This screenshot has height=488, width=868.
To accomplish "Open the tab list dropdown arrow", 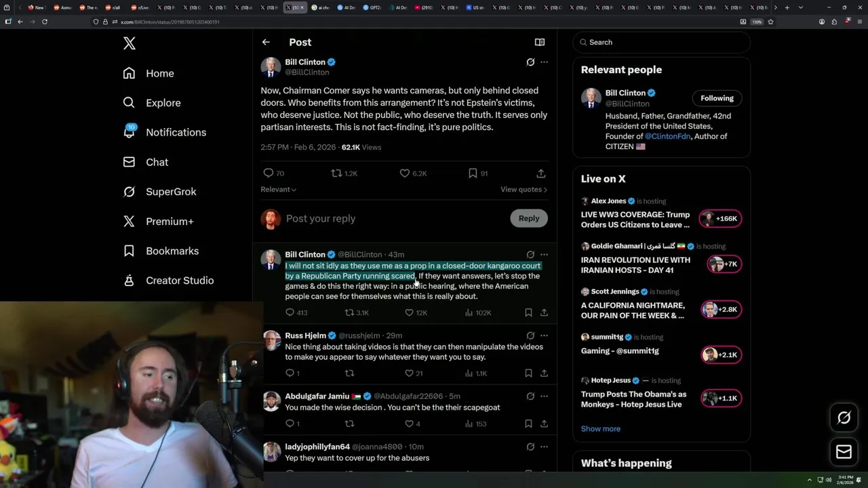I will 801,7.
